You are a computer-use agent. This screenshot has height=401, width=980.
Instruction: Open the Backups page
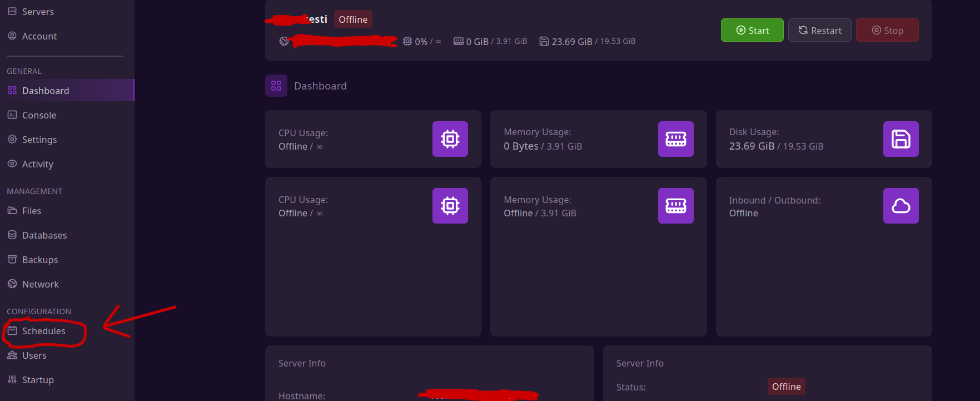point(39,260)
